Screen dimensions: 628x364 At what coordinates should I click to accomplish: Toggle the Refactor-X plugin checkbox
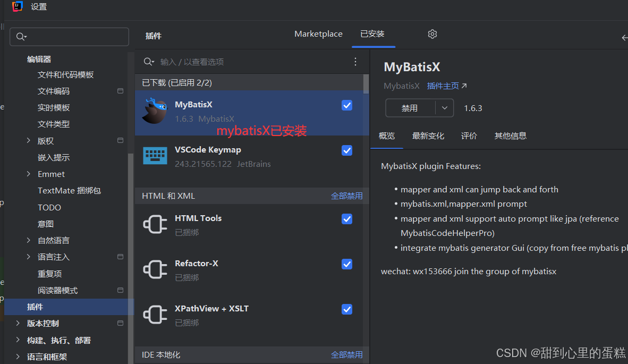point(347,264)
